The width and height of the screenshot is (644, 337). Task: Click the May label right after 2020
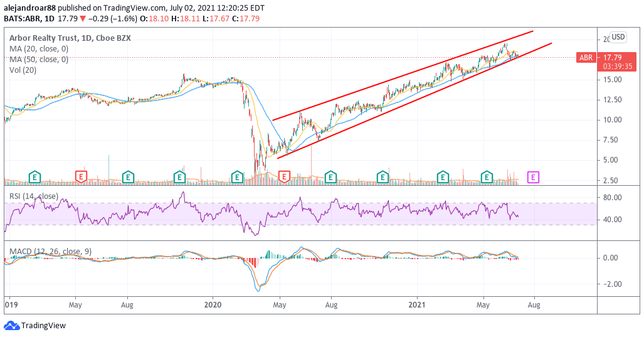tap(279, 304)
